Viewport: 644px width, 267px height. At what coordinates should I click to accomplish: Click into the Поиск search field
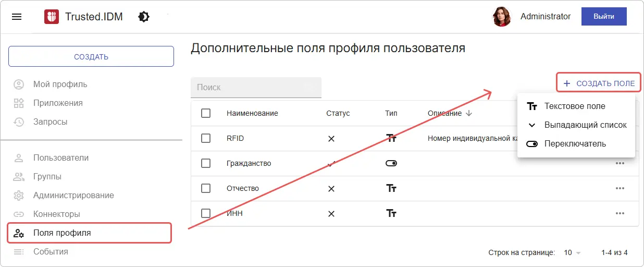pyautogui.click(x=256, y=88)
